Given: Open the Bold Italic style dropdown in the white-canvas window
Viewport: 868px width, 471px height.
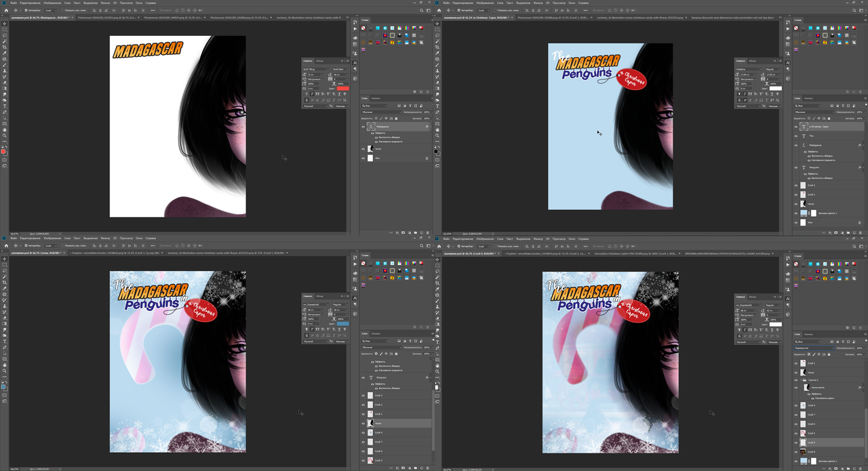Looking at the screenshot, I should (340, 69).
